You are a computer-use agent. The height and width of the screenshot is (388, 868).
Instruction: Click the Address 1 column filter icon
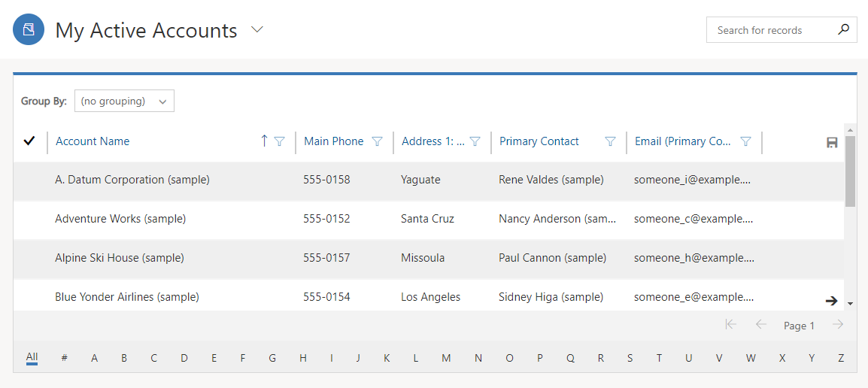pyautogui.click(x=475, y=141)
